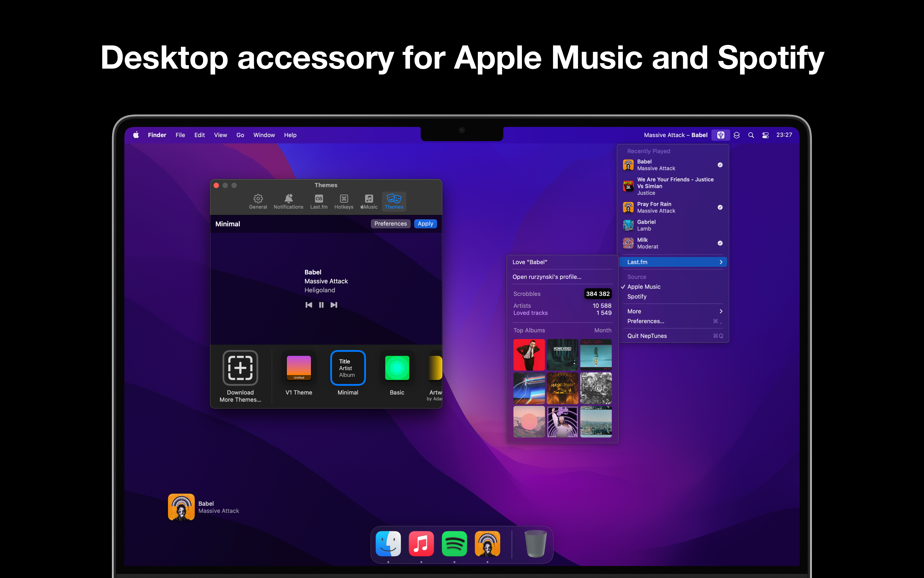Open rurzynski's profile link
Image resolution: width=924 pixels, height=578 pixels.
click(562, 277)
